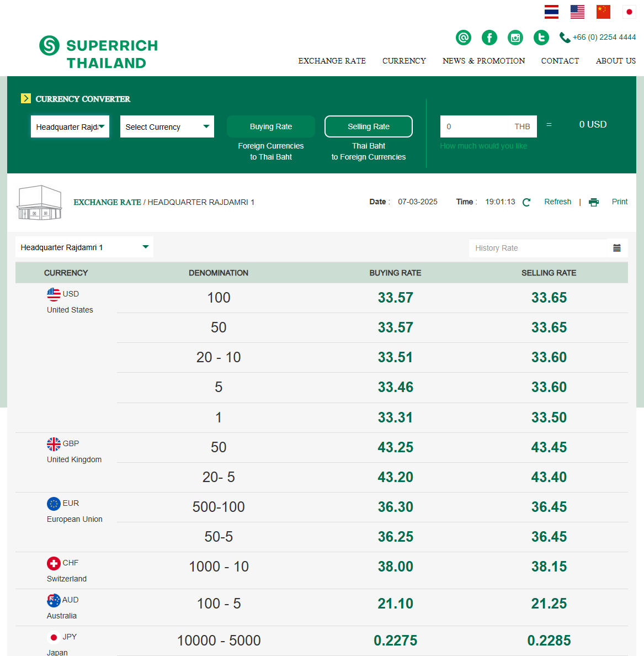Click EUR 50-5 buying rate 36.25
Screen dimensions: 644x656
(395, 536)
